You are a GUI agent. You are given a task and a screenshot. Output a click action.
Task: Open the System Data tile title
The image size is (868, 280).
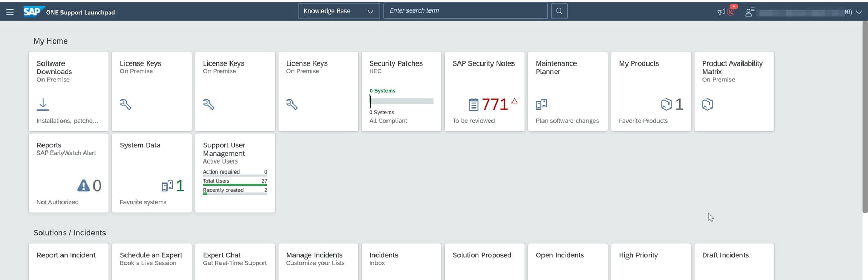tap(140, 145)
